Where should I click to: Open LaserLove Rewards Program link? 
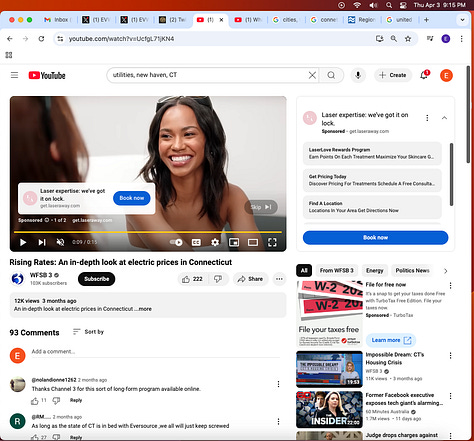pyautogui.click(x=372, y=153)
